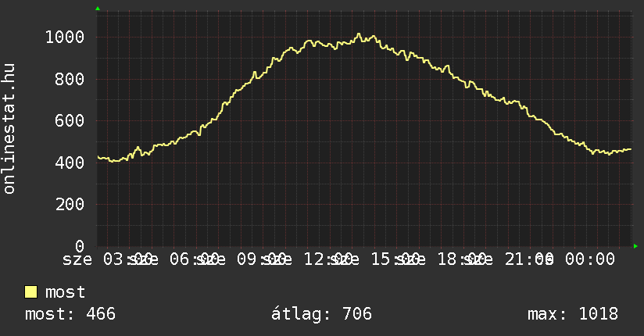Click the green arrow atop the y-axis

pyautogui.click(x=98, y=9)
